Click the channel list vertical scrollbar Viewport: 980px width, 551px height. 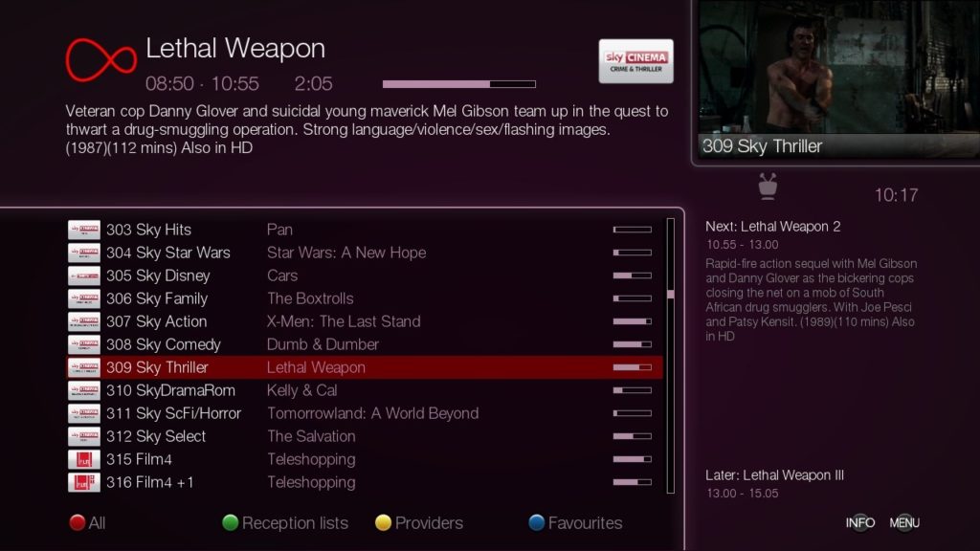671,356
